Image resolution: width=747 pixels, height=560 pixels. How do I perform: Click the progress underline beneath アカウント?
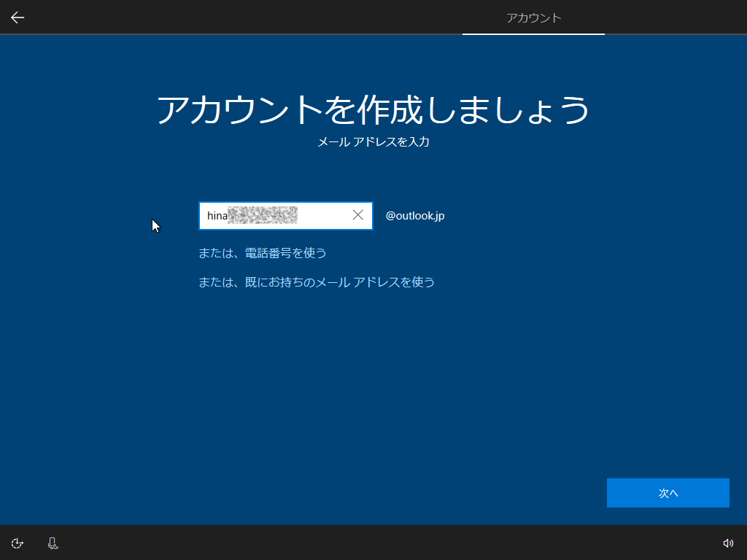point(533,34)
